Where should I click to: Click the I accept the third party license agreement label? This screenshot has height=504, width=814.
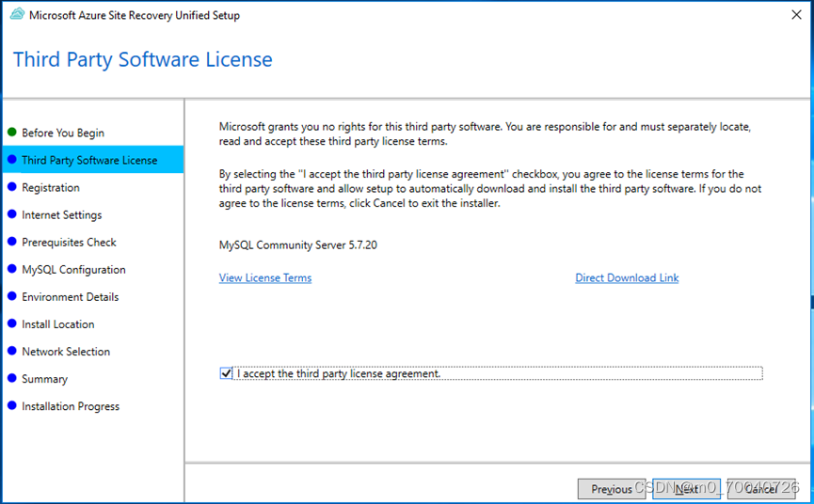[x=339, y=374]
